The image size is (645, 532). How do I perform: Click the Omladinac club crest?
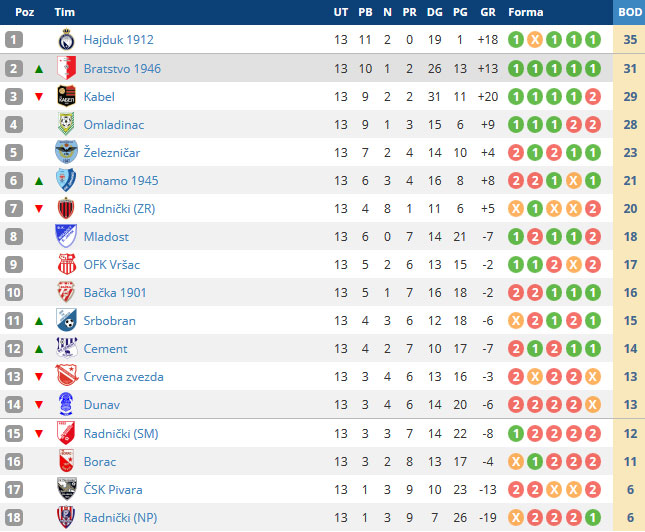click(67, 124)
